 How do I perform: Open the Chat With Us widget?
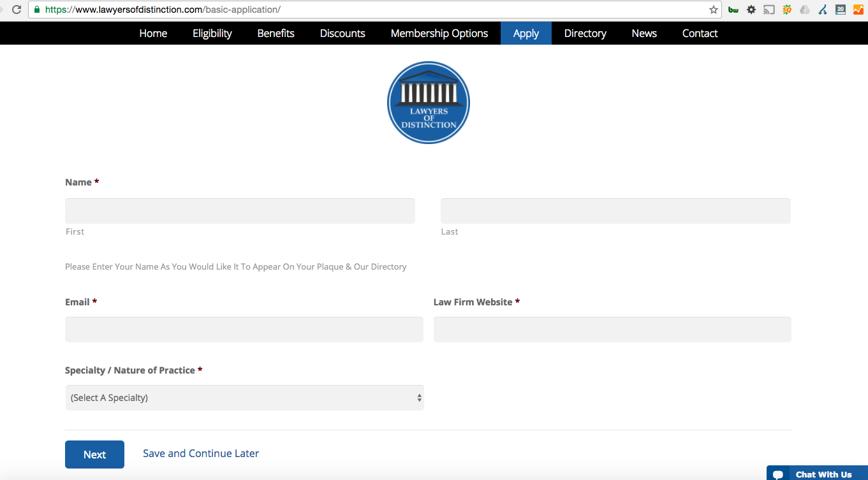817,473
